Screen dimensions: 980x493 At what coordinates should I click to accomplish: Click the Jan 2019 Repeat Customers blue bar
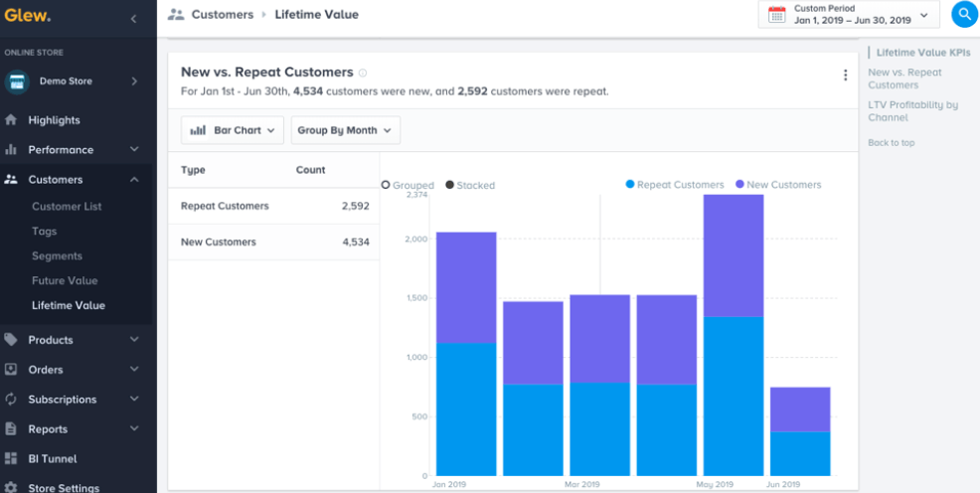[x=466, y=410]
